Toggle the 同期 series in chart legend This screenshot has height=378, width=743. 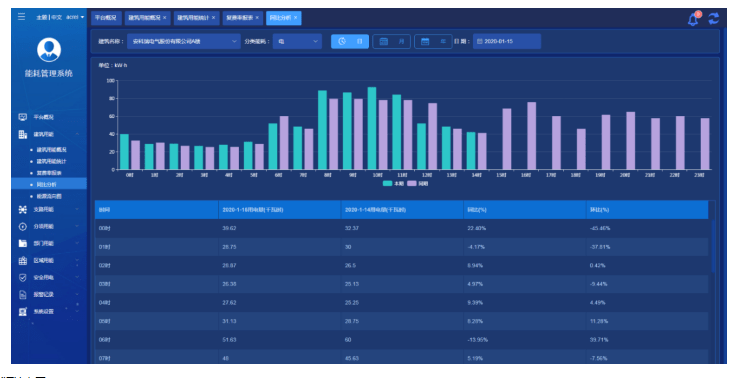pos(418,183)
